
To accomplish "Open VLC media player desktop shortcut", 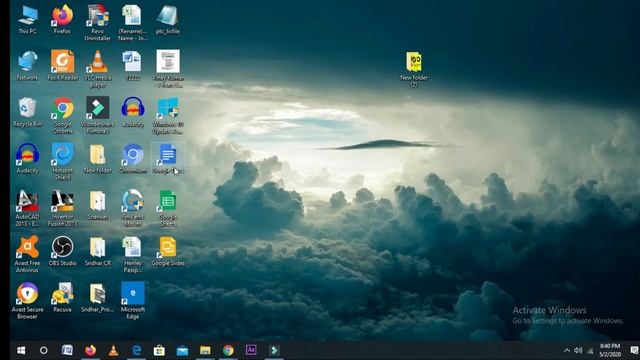I will pyautogui.click(x=98, y=69).
